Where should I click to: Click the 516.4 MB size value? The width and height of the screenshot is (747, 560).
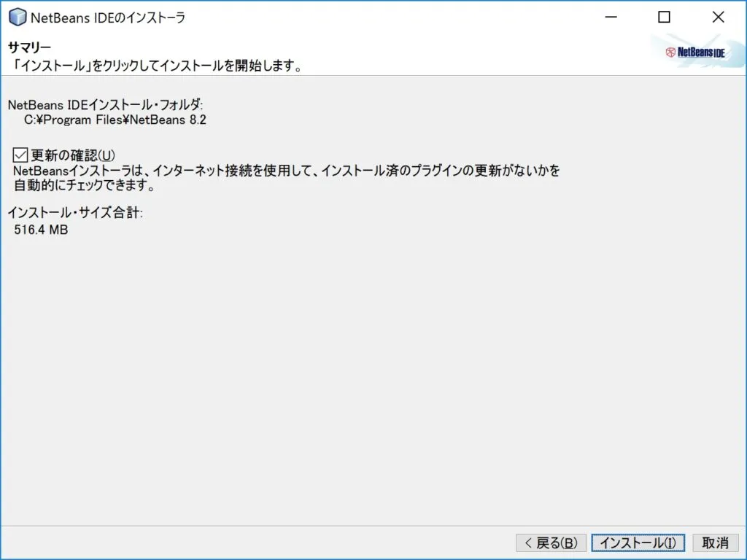coord(41,230)
